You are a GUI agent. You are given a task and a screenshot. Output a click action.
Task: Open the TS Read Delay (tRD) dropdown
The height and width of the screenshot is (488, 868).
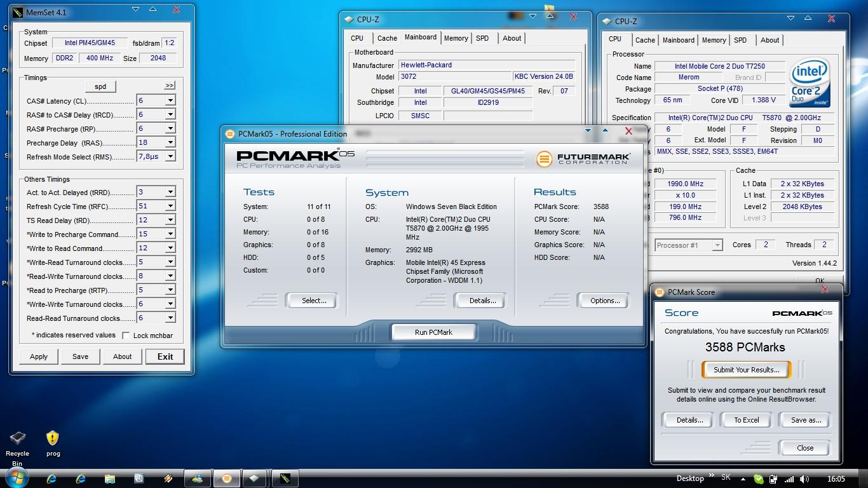point(170,220)
